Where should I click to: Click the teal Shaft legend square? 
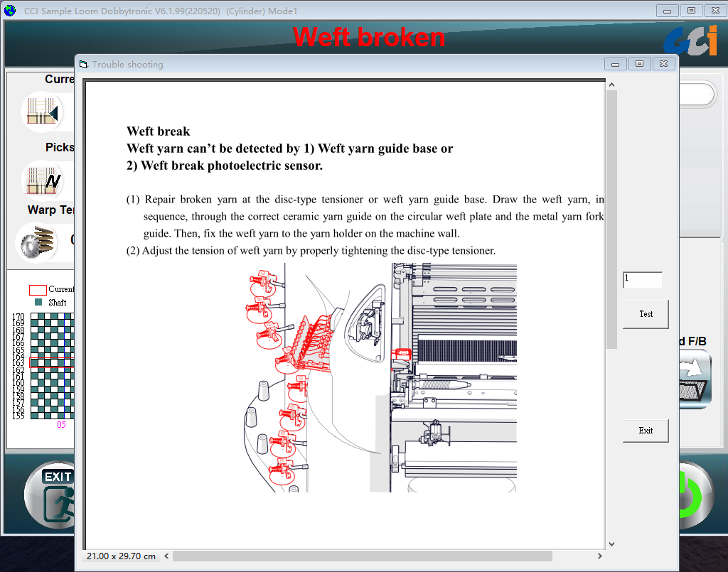[38, 302]
